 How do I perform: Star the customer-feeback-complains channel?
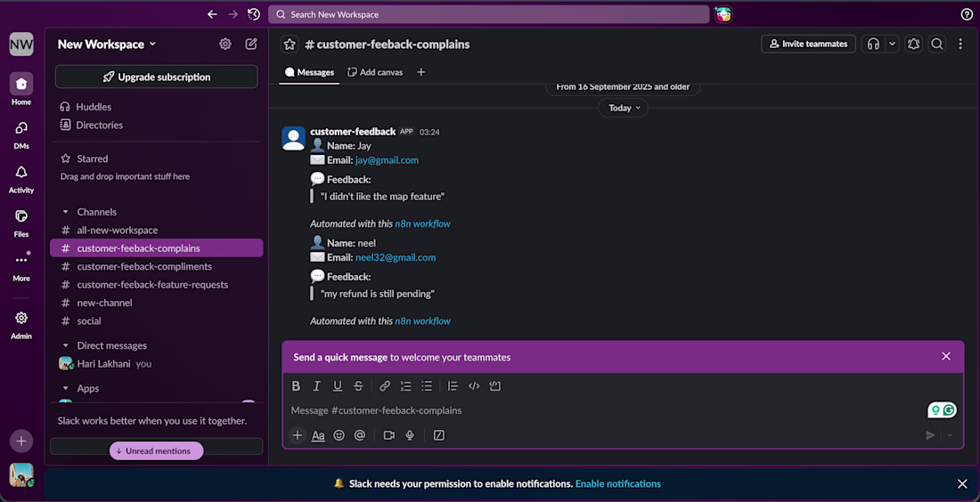tap(290, 45)
